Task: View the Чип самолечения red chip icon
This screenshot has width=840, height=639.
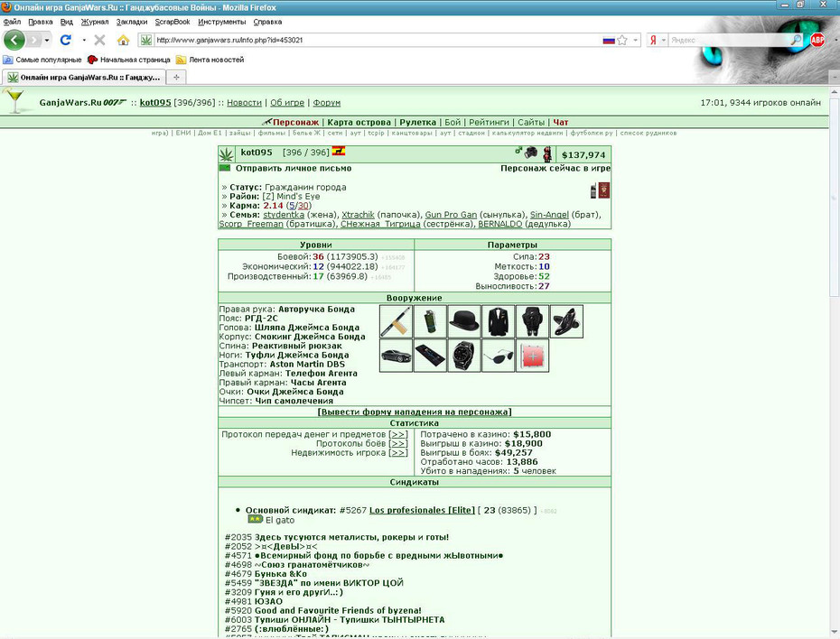Action: pyautogui.click(x=533, y=356)
